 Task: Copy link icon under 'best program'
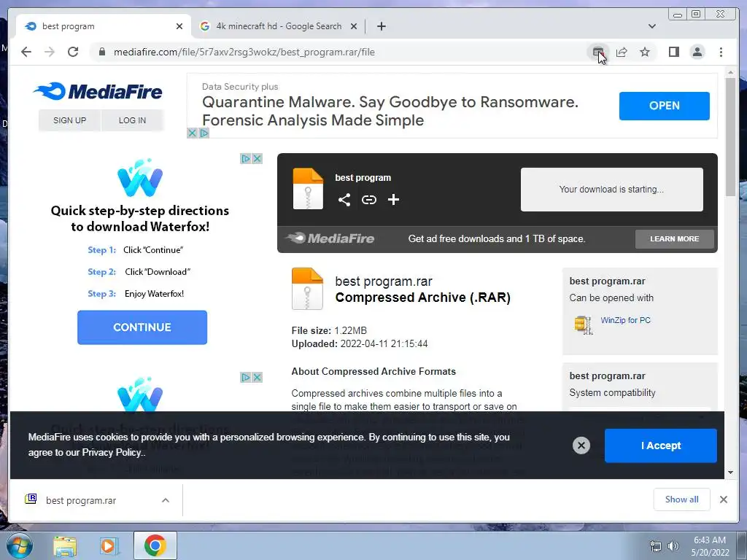coord(368,200)
